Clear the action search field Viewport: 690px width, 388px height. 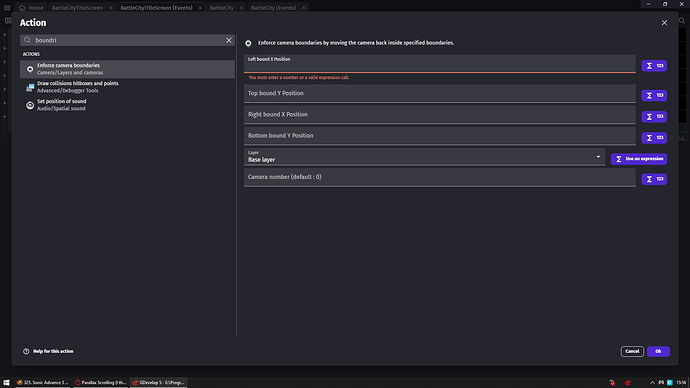(229, 40)
